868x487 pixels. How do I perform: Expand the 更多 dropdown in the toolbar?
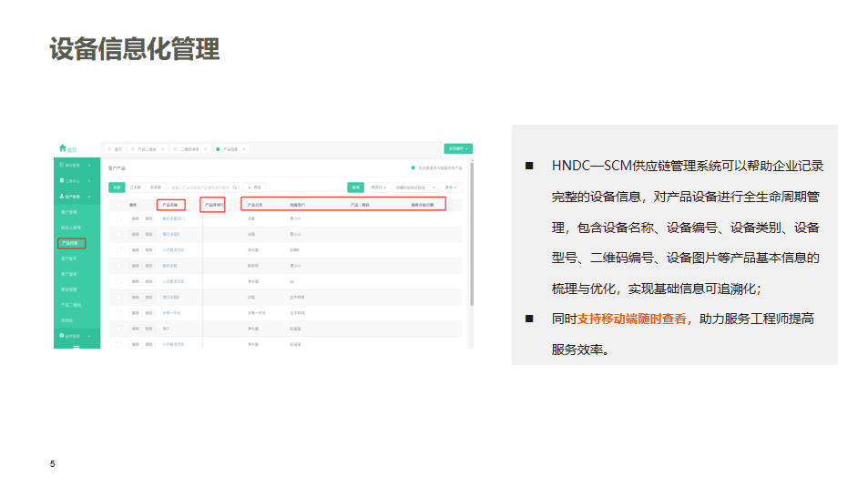pos(451,188)
